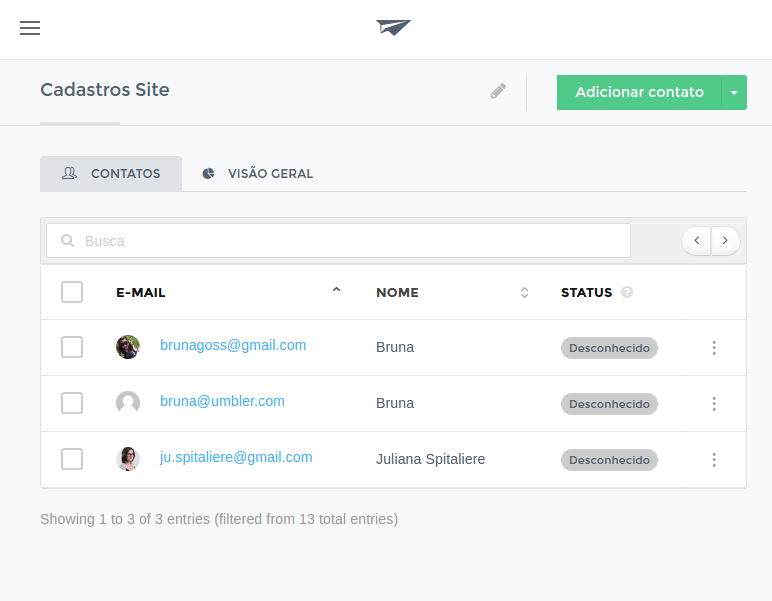The height and width of the screenshot is (601, 772).
Task: Open the hamburger navigation menu
Action: point(30,28)
